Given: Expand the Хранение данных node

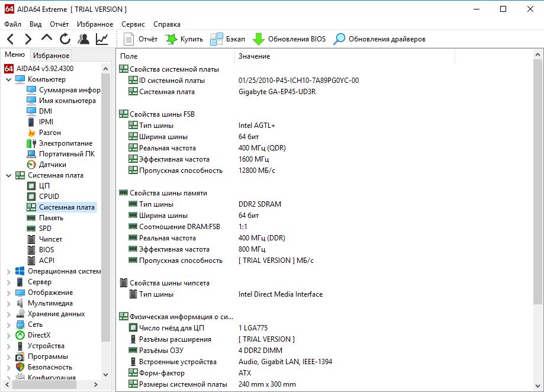Looking at the screenshot, I should coord(9,314).
